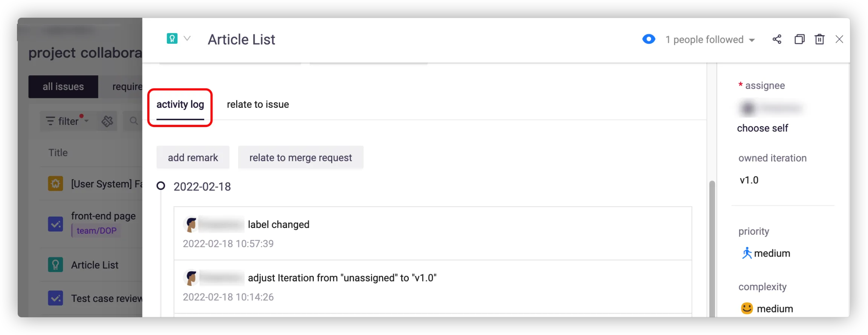
Task: Click the front-end page task checkbox icon
Action: (x=55, y=224)
